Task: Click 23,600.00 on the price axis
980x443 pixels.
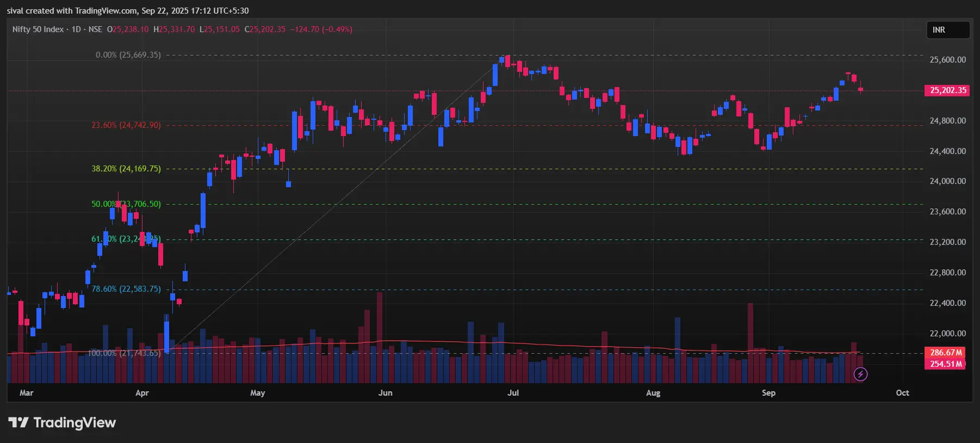Action: pos(948,212)
